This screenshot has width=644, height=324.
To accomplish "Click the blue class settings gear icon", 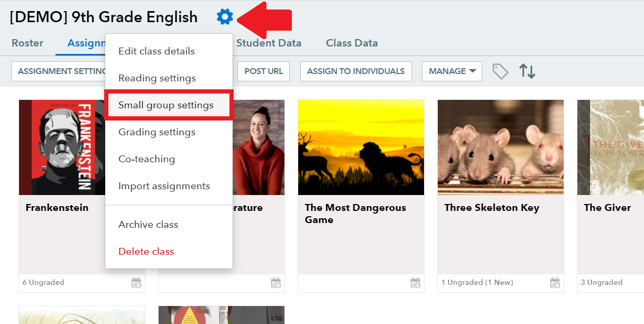I will pos(225,17).
